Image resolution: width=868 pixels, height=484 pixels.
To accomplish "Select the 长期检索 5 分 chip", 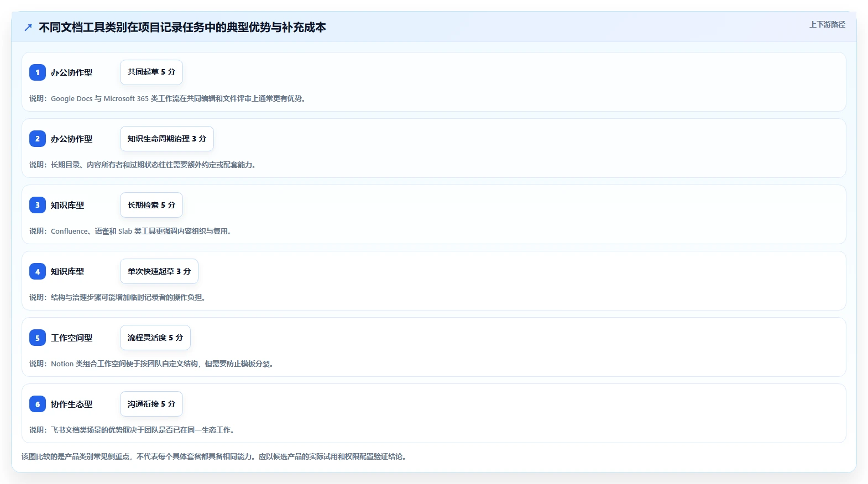I will [x=151, y=205].
